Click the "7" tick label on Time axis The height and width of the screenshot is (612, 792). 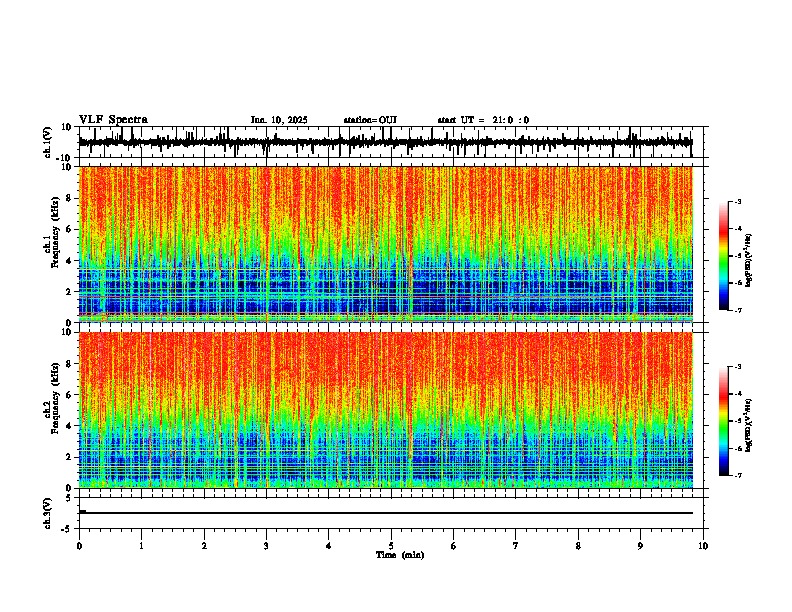tap(516, 546)
